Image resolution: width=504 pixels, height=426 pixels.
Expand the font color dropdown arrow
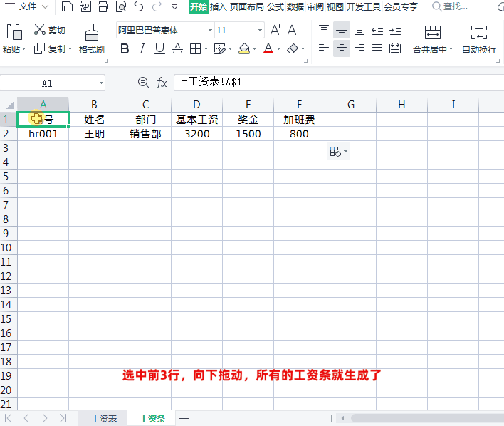[278, 49]
